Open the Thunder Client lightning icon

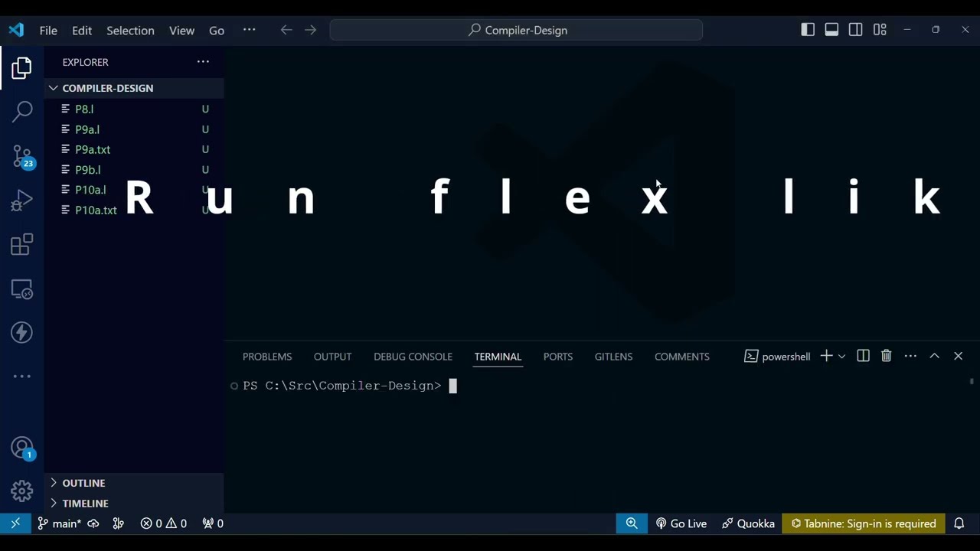[x=21, y=332]
